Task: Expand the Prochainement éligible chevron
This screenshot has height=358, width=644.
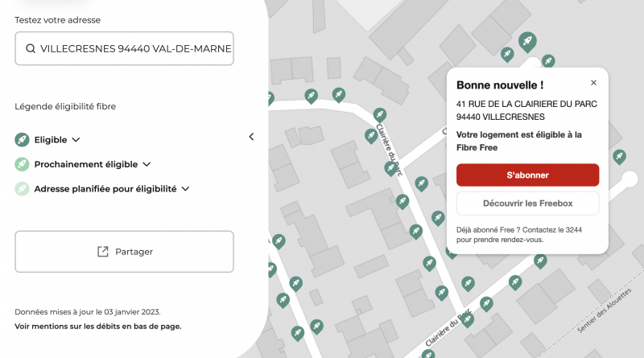Action: (x=147, y=165)
